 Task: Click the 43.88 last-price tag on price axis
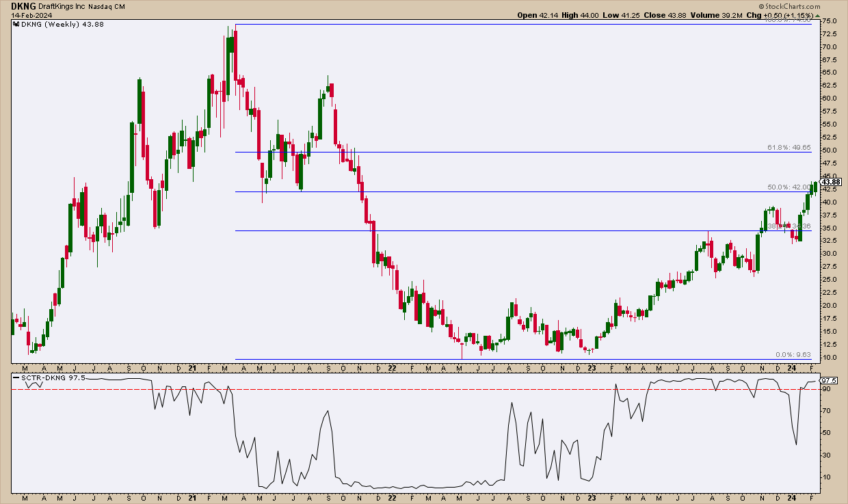click(831, 182)
